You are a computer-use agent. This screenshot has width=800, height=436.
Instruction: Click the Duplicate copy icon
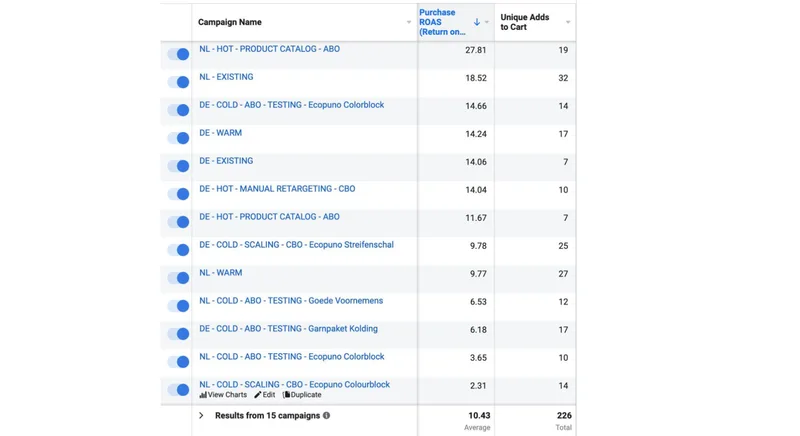286,395
